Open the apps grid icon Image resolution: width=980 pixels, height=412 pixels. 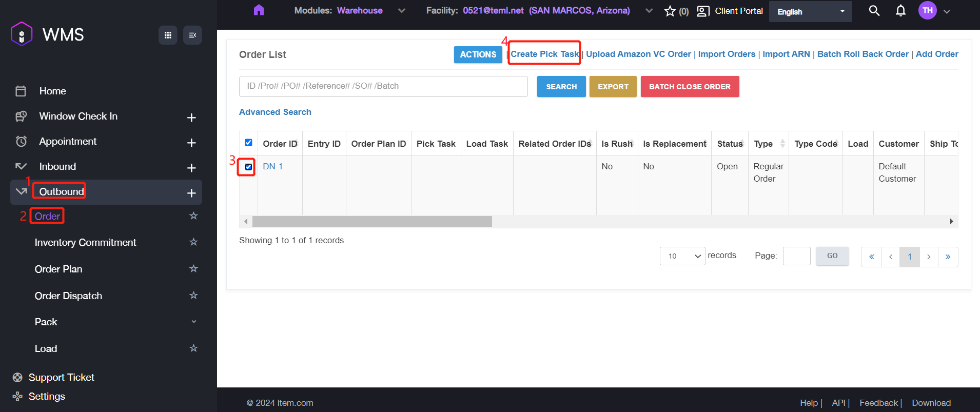click(x=168, y=35)
